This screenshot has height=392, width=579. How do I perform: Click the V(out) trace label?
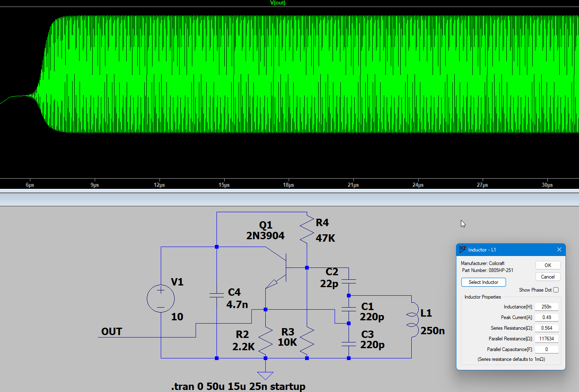click(x=278, y=3)
